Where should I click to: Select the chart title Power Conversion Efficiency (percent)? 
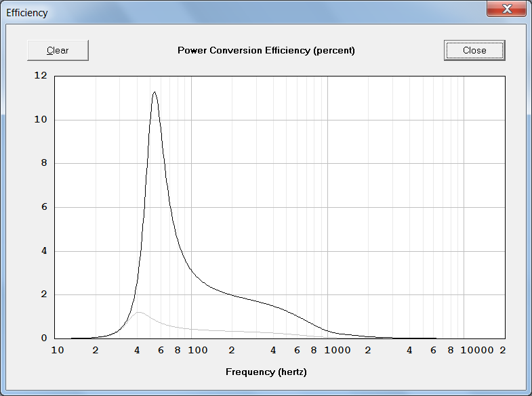click(x=266, y=51)
